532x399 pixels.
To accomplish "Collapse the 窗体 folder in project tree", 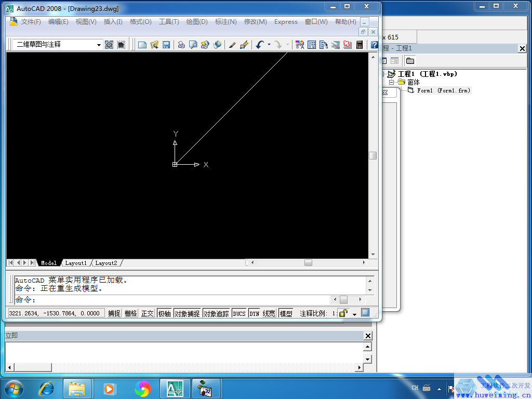I will [x=391, y=82].
